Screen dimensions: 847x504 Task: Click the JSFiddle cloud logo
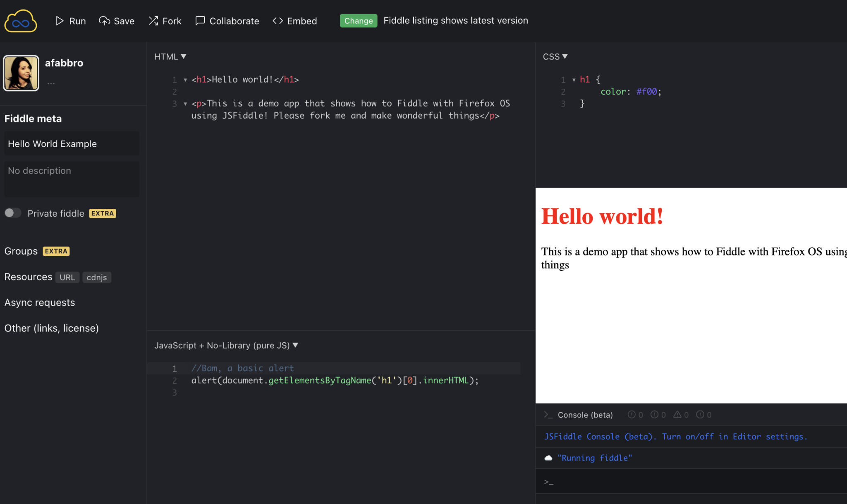(x=21, y=21)
